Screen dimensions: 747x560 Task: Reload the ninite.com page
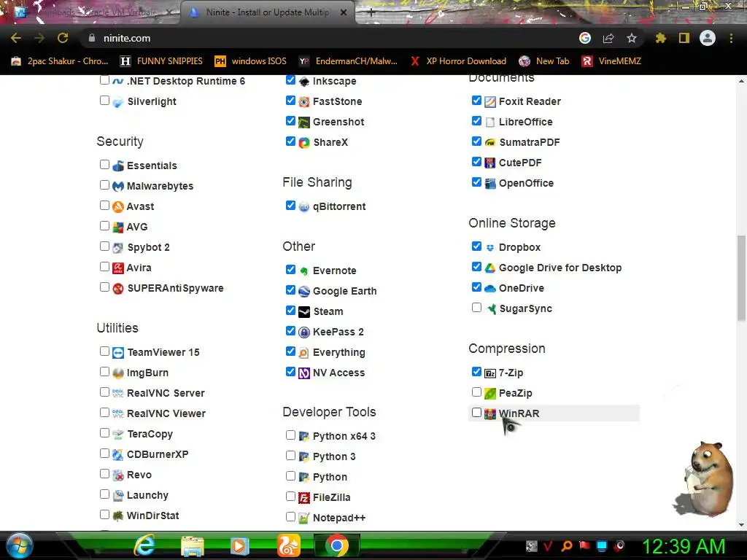pyautogui.click(x=63, y=38)
